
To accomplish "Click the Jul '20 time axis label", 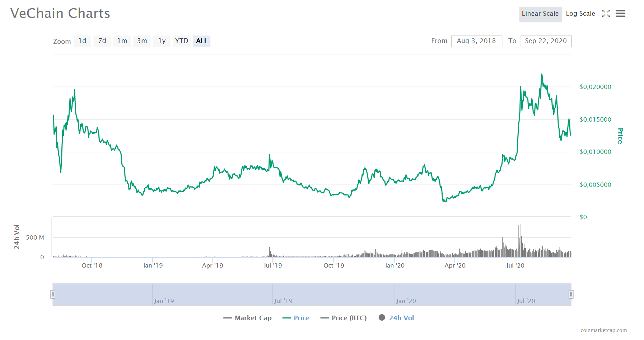I will [x=515, y=265].
